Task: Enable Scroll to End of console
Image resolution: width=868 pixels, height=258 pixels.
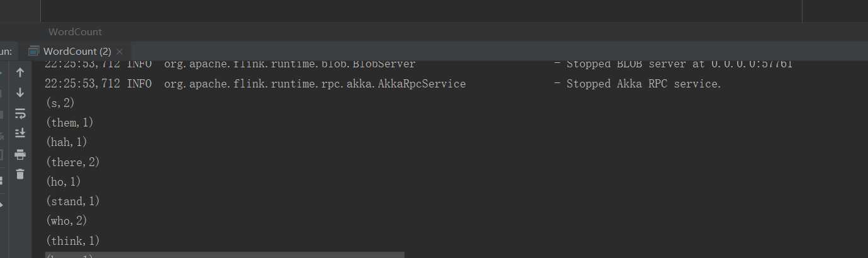Action: (20, 133)
